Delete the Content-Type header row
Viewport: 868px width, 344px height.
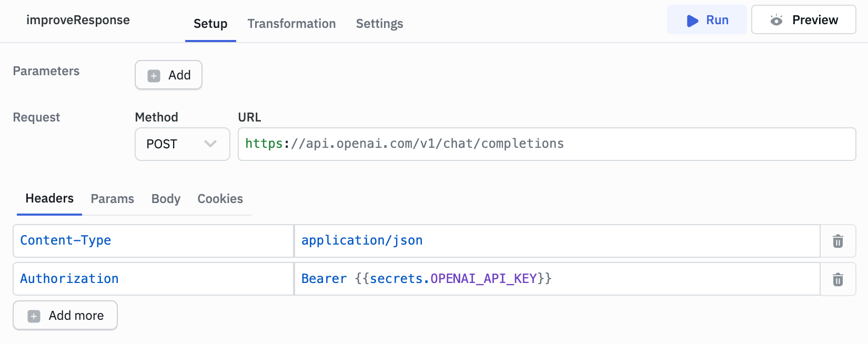pyautogui.click(x=837, y=241)
